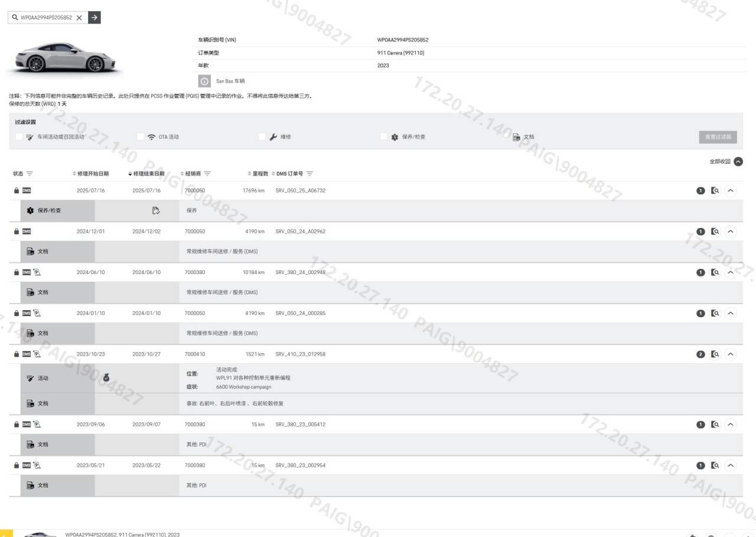Image resolution: width=756 pixels, height=537 pixels.
Task: Sort by 修理开始日期 column header
Action: coord(92,174)
